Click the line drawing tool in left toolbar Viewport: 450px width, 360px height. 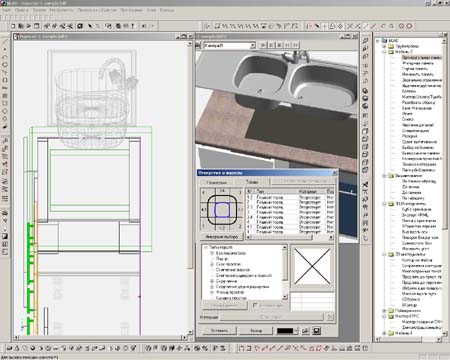tap(5, 42)
